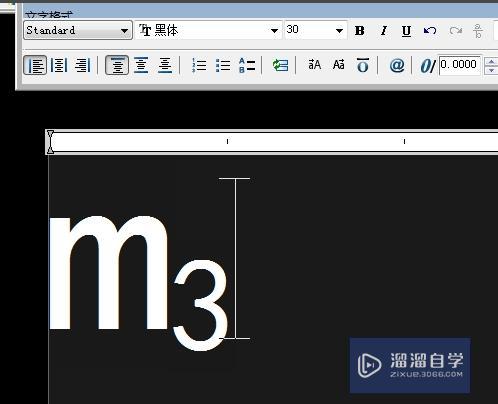This screenshot has width=498, height=404.
Task: Open the Standard text style dropdown
Action: (78, 30)
